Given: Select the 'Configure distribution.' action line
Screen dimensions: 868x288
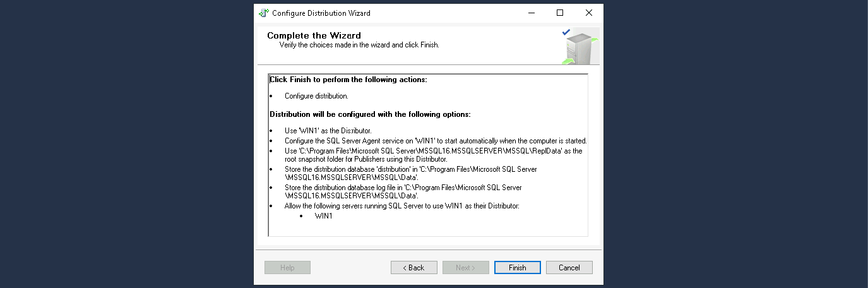Looking at the screenshot, I should pos(316,96).
